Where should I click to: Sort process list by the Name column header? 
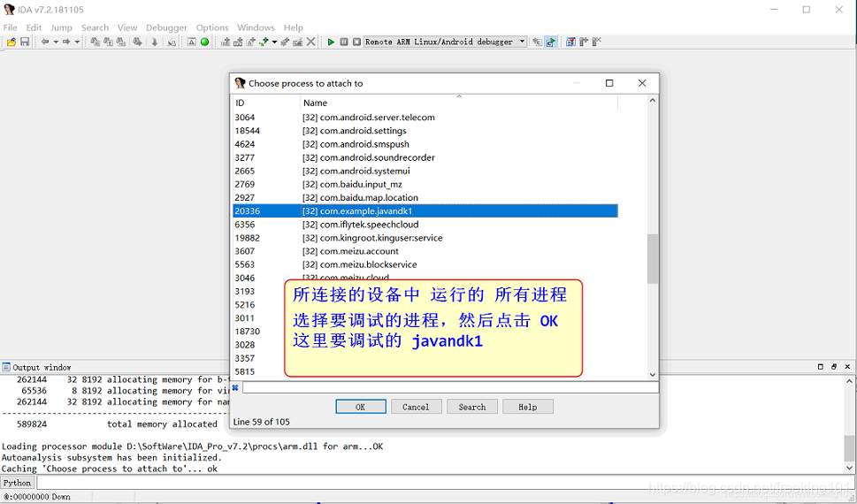click(459, 103)
